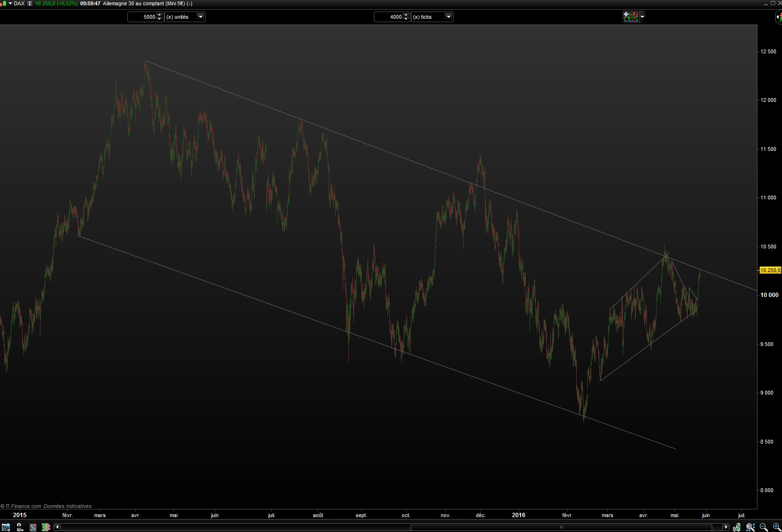Open the order list icon
782x532 pixels.
[33, 527]
